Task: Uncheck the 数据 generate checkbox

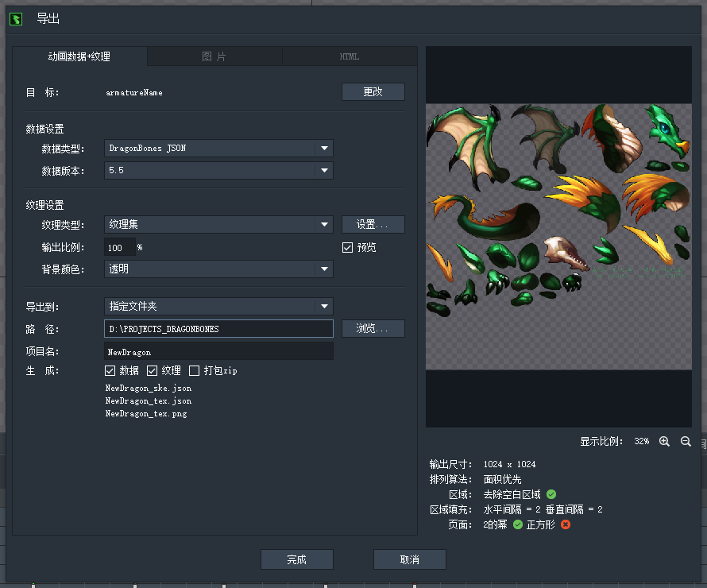Action: click(110, 370)
